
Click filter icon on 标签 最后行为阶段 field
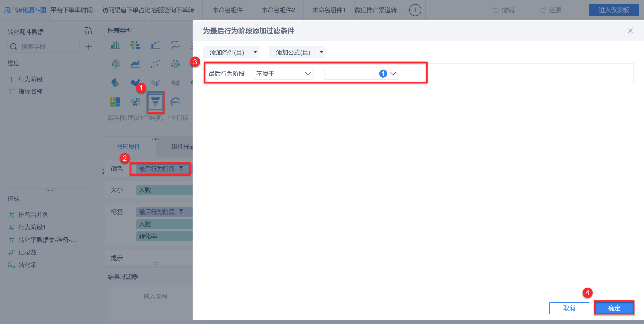(x=181, y=212)
